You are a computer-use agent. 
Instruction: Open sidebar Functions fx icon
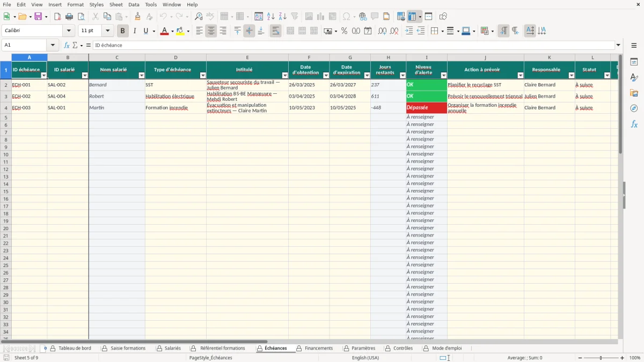pos(634,124)
